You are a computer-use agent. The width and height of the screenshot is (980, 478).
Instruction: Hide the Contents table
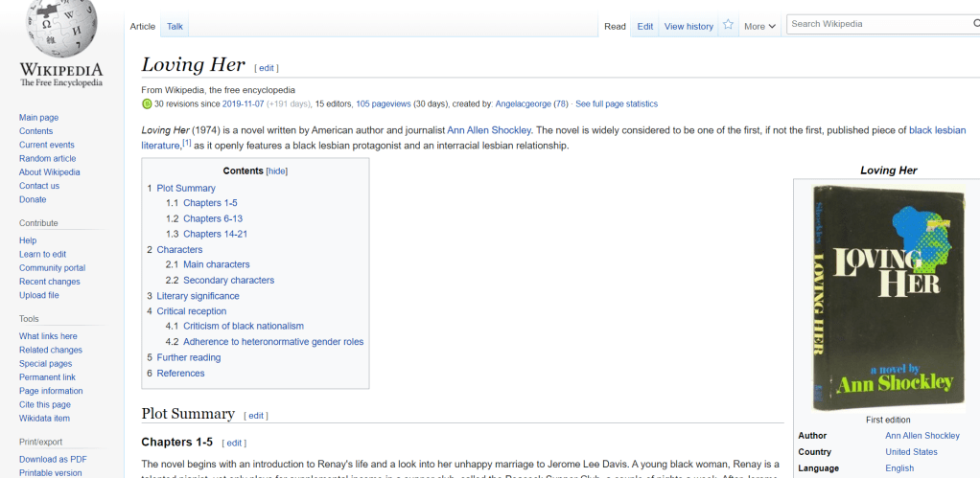pyautogui.click(x=277, y=171)
